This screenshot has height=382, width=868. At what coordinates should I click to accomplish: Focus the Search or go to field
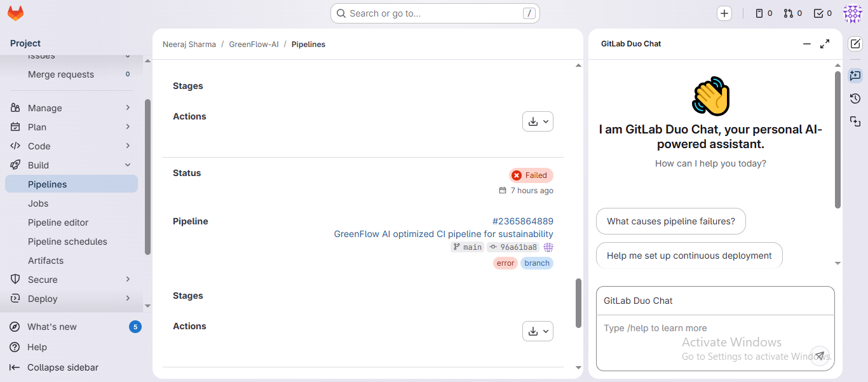[x=435, y=13]
